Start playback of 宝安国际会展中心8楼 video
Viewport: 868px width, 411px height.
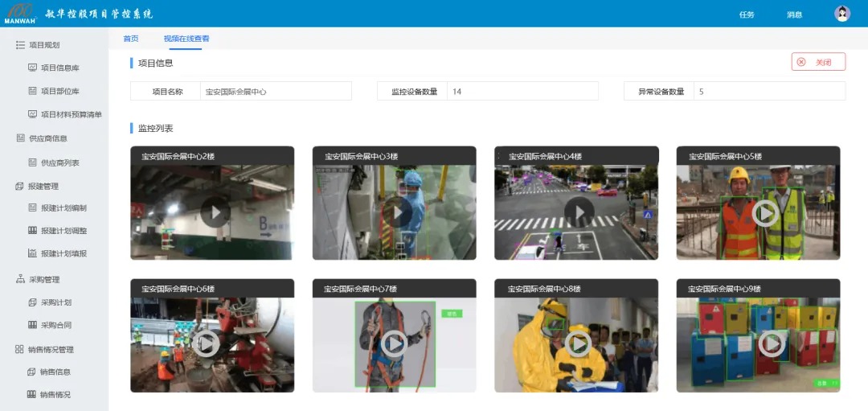[x=578, y=344]
